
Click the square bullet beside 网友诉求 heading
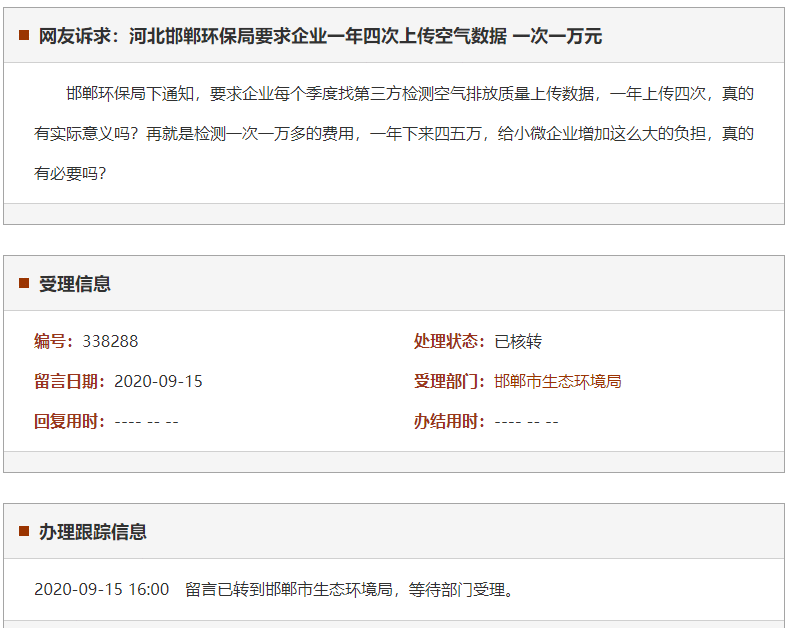(x=24, y=36)
